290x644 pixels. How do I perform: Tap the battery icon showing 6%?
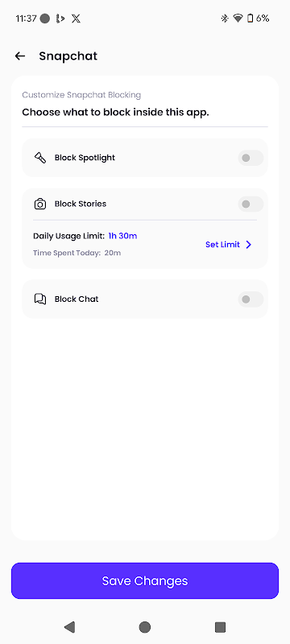tap(250, 19)
